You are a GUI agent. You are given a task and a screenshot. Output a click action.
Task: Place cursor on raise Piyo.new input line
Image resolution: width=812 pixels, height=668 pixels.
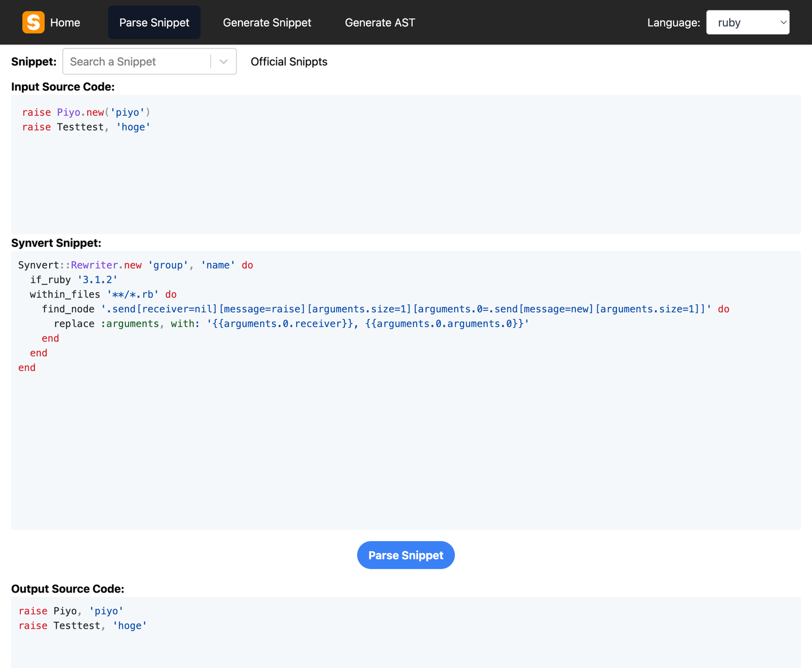(x=86, y=112)
